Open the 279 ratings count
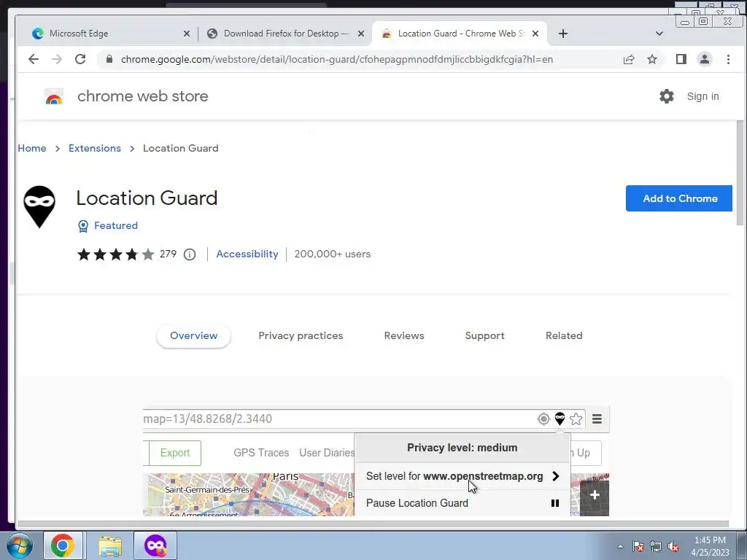This screenshot has width=747, height=560. (168, 254)
